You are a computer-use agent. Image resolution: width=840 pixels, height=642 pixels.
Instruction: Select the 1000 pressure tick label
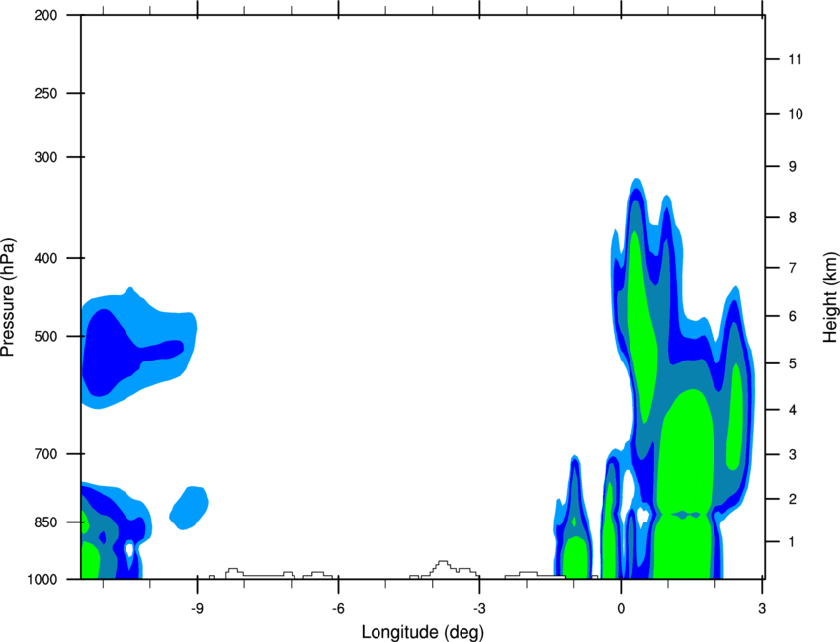[42, 580]
